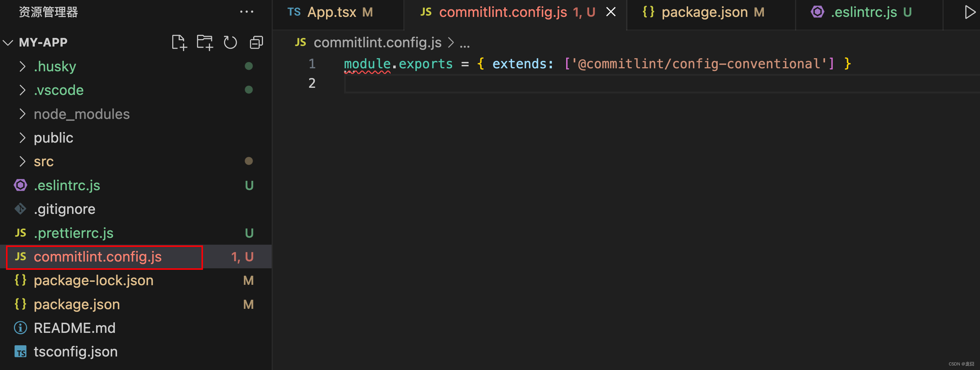Place cursor on empty editor line 2
980x370 pixels.
pos(661,83)
